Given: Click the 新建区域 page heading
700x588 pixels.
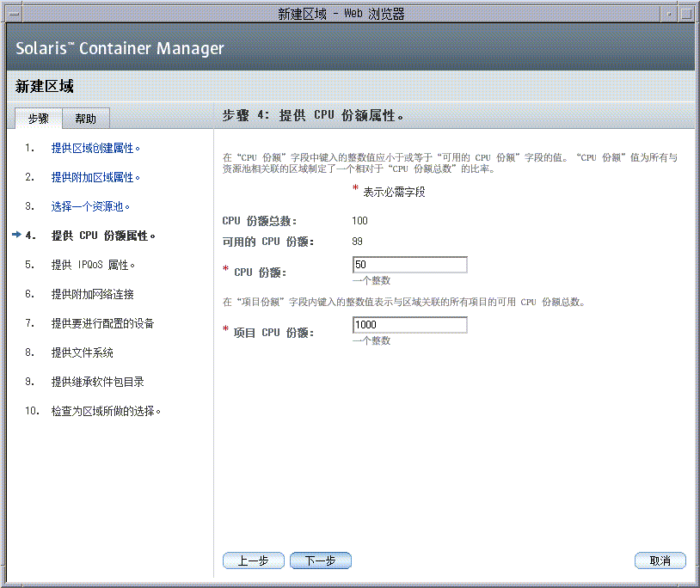Looking at the screenshot, I should point(44,86).
